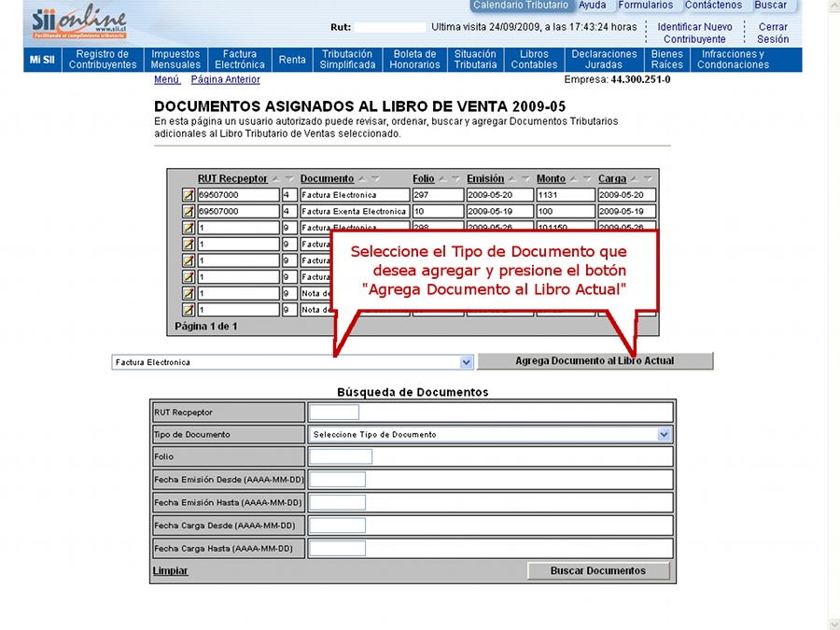This screenshot has width=840, height=630.
Task: Go back via Página Anterior link
Action: [x=226, y=79]
